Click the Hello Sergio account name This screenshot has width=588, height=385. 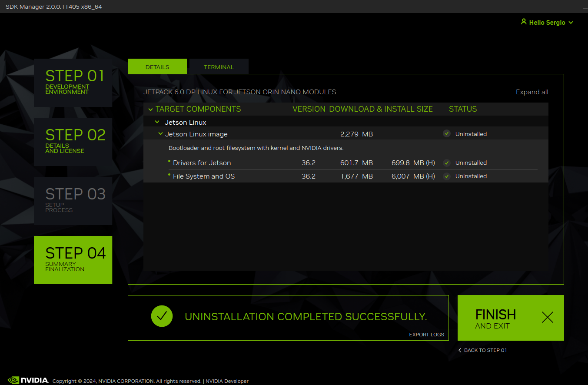click(547, 23)
